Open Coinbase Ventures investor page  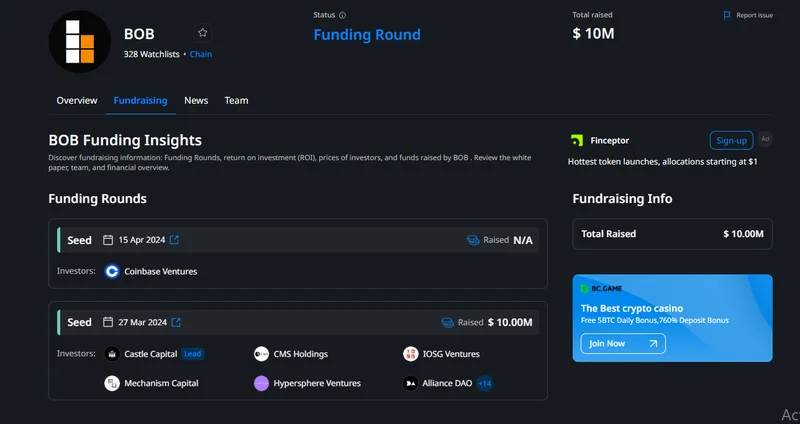point(161,271)
